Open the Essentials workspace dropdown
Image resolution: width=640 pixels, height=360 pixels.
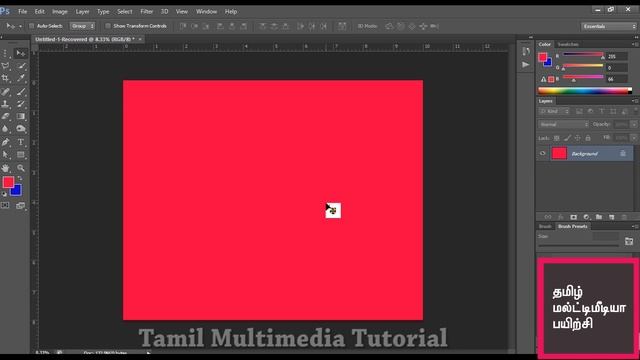pos(609,26)
